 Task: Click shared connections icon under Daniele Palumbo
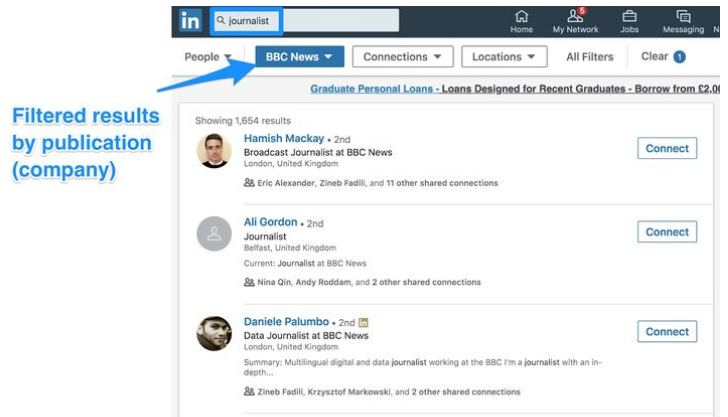coord(249,391)
